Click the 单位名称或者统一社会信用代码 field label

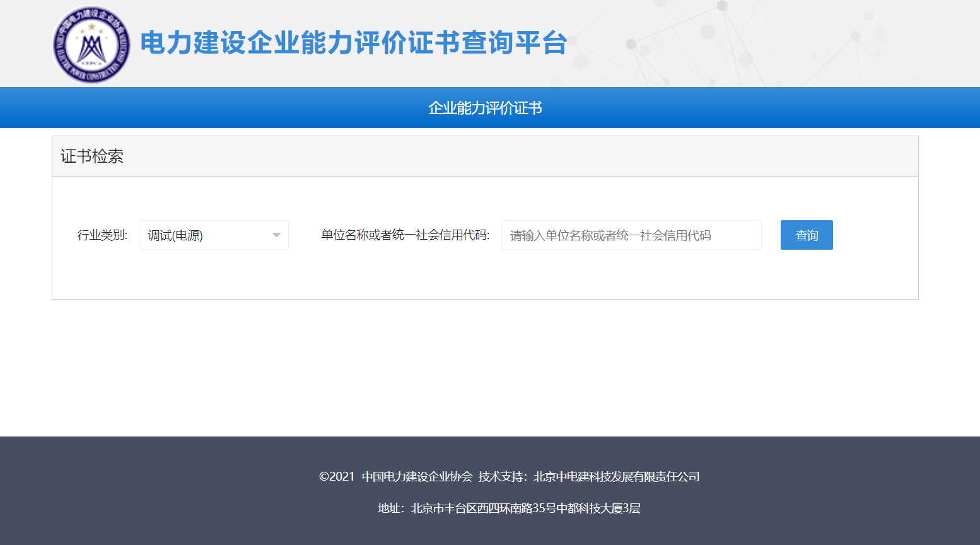coord(405,235)
